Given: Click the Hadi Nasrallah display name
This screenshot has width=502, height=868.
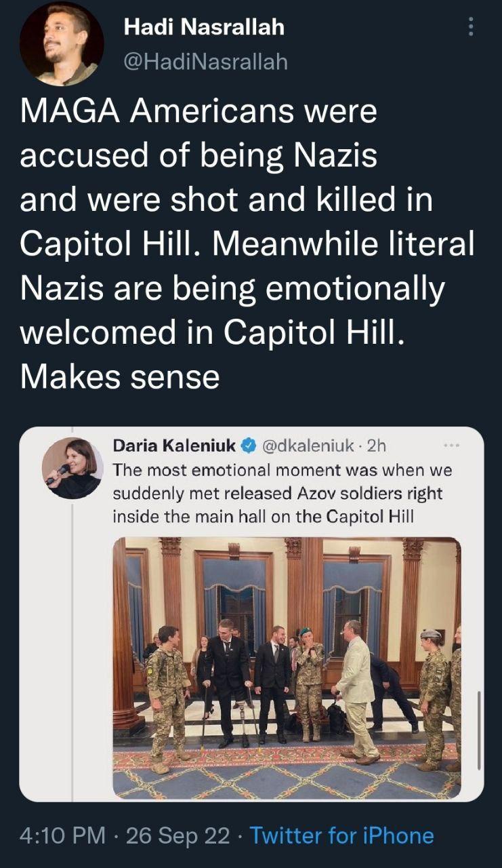Looking at the screenshot, I should (x=204, y=27).
